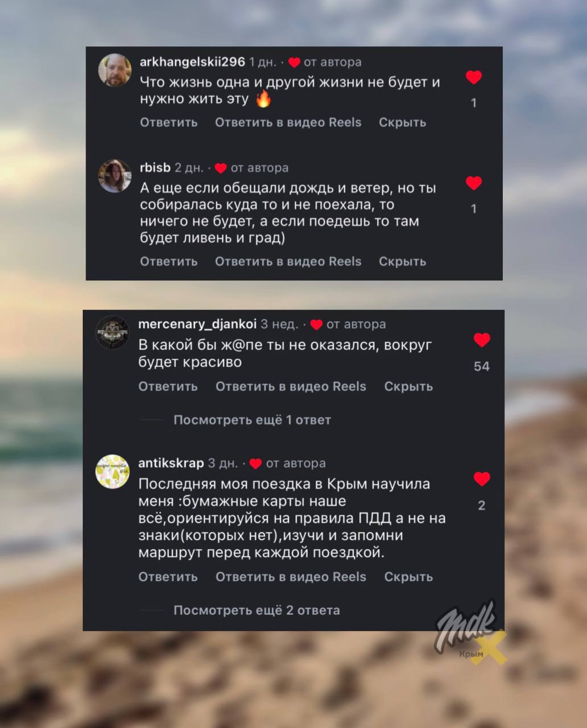
Task: Open antikskrap's avatar image
Action: pyautogui.click(x=112, y=471)
